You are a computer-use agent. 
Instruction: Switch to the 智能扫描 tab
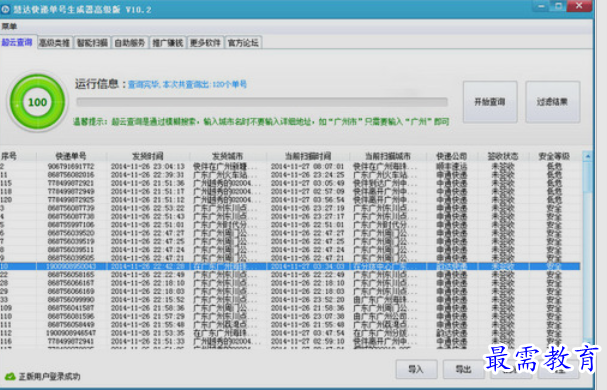pos(92,43)
